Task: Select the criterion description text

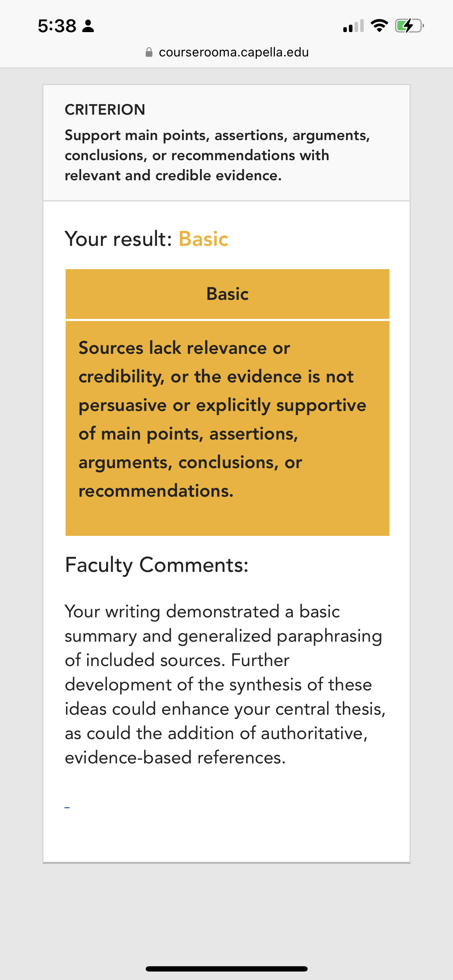Action: 217,155
